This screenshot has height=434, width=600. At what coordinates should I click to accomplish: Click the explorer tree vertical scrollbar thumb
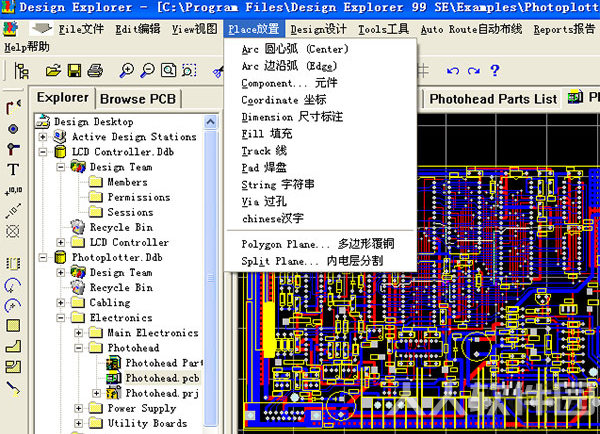[x=210, y=277]
